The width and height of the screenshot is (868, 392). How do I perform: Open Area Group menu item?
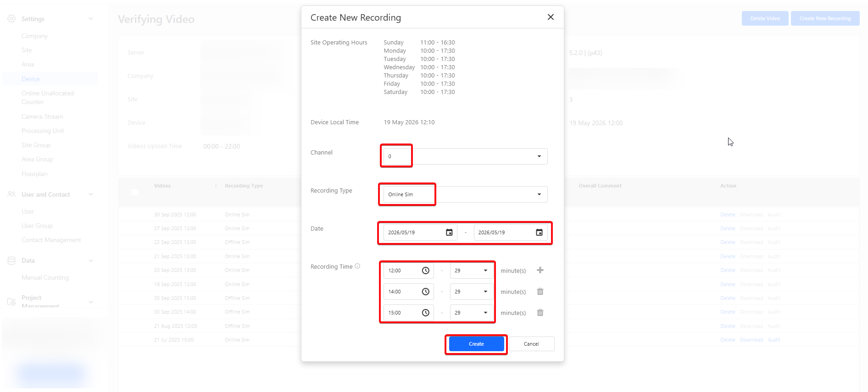click(x=37, y=159)
